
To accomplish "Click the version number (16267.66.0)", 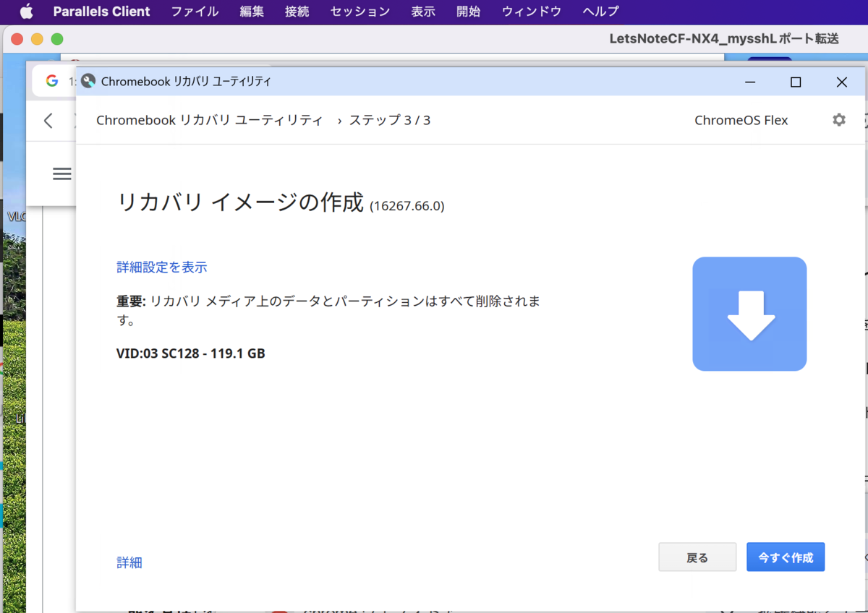I will coord(407,206).
